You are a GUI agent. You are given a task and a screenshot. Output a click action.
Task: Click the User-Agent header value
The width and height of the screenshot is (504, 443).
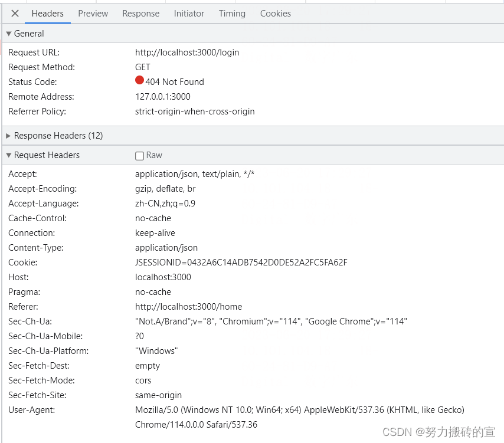[x=299, y=410]
